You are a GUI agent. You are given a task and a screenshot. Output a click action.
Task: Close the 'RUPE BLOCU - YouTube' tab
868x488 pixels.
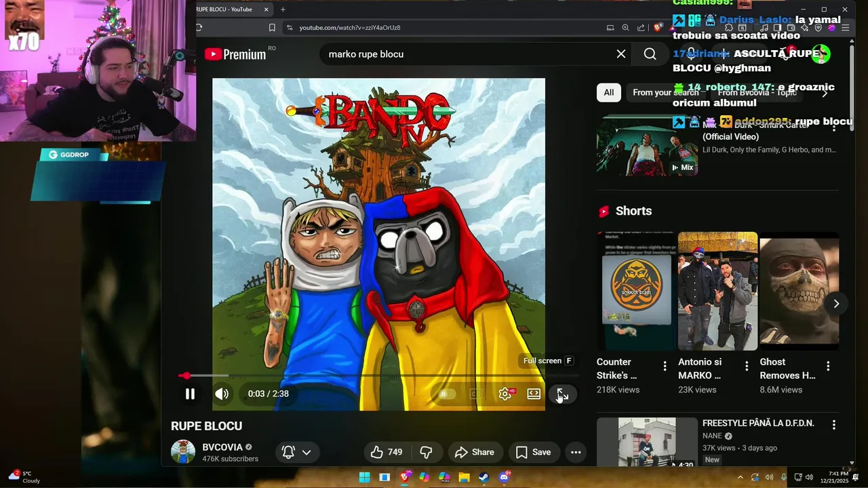(x=267, y=9)
